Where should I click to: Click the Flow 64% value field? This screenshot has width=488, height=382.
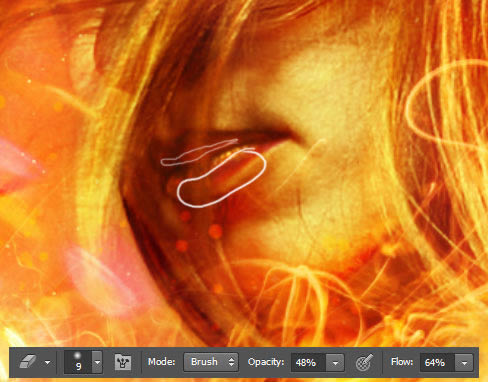(437, 362)
